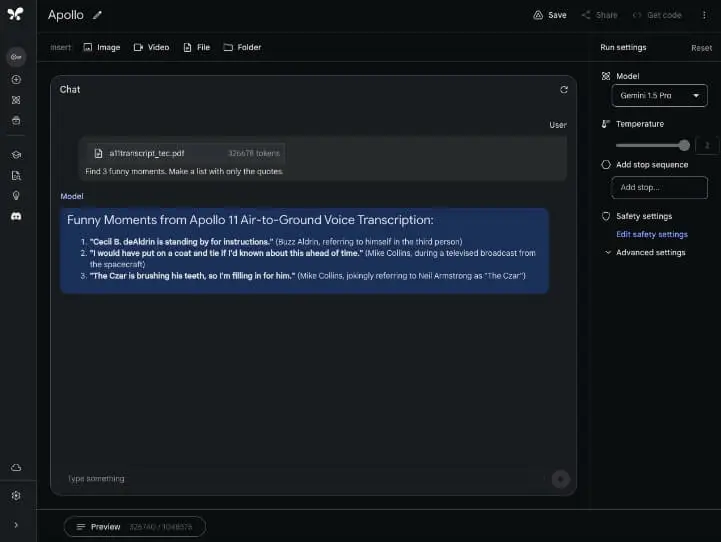Click the send button in chat input
Screen dimensions: 721x542
560,479
